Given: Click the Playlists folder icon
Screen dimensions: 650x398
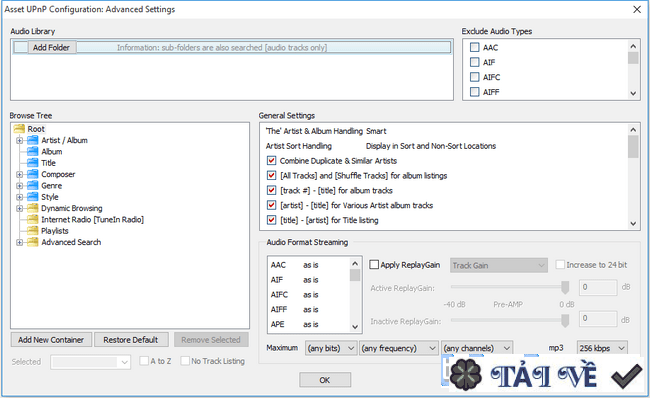Looking at the screenshot, I should 33,231.
